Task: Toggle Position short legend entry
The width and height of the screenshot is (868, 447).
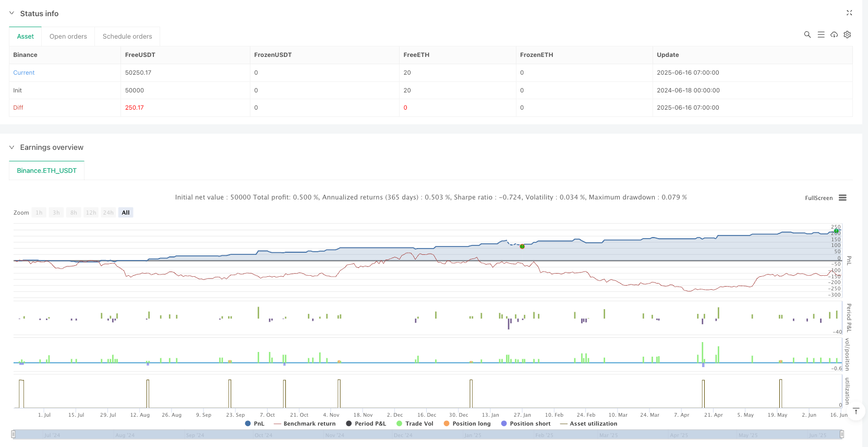Action: click(525, 424)
